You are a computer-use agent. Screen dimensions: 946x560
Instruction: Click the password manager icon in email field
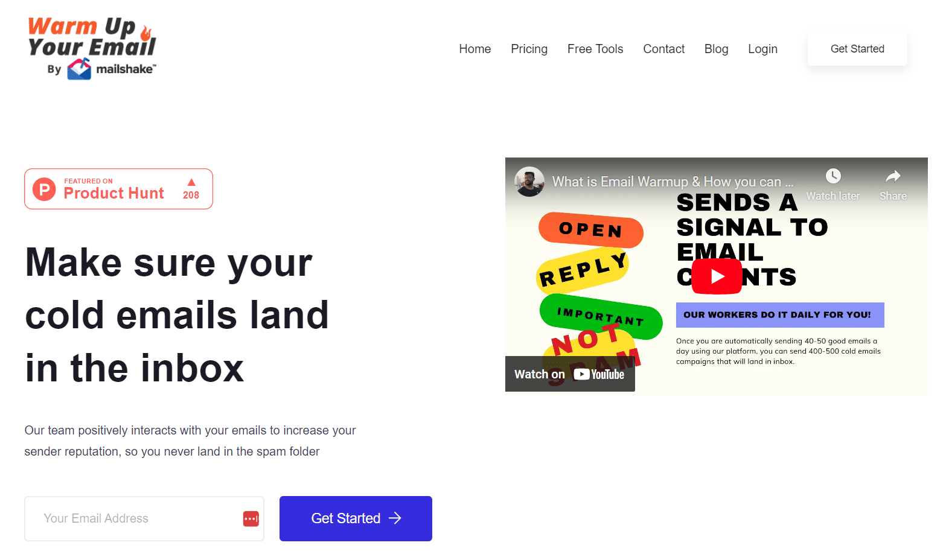tap(251, 518)
